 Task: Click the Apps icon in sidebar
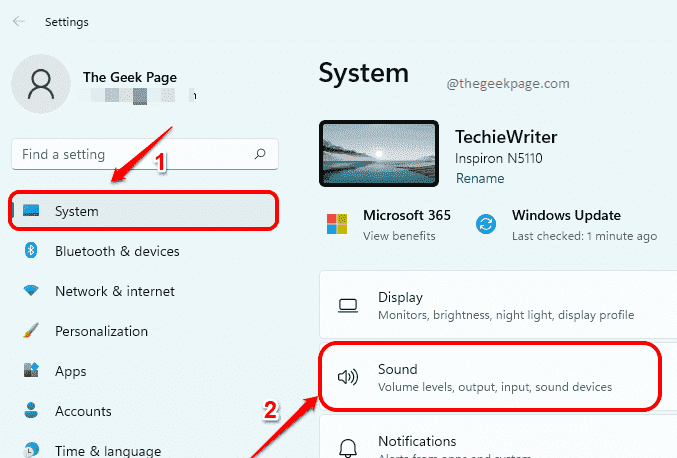(31, 370)
